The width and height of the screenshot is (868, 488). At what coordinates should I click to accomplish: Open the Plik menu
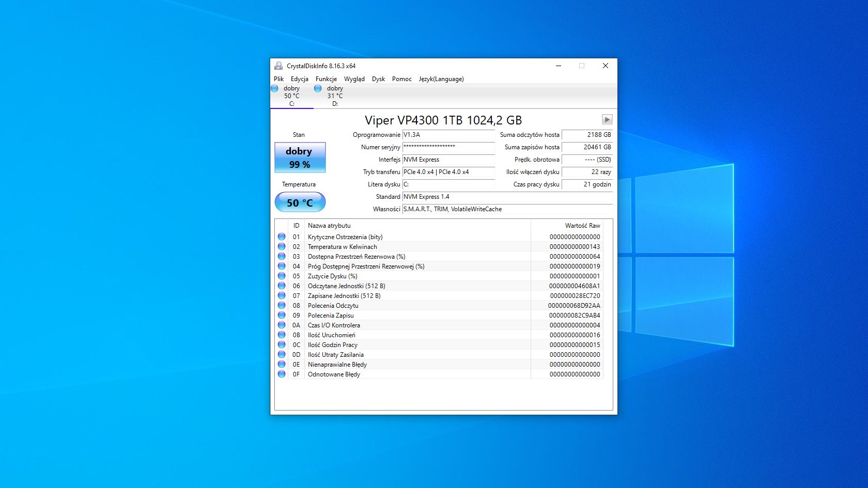279,79
